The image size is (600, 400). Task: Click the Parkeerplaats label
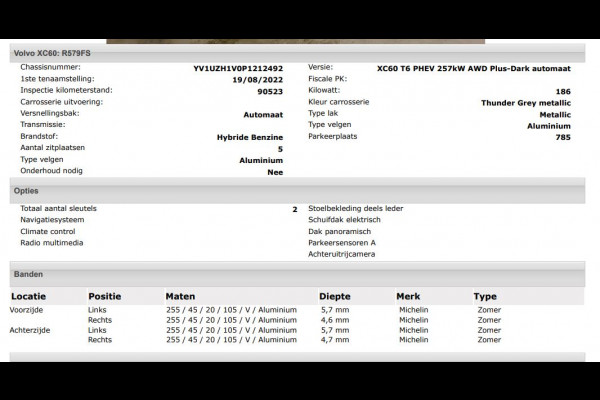pos(333,136)
